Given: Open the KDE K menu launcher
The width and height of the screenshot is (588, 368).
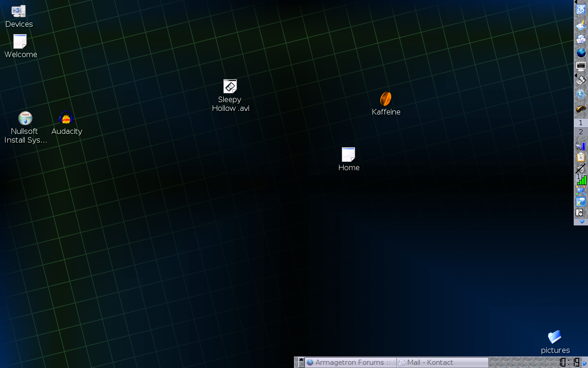Looking at the screenshot, I should pos(581,9).
